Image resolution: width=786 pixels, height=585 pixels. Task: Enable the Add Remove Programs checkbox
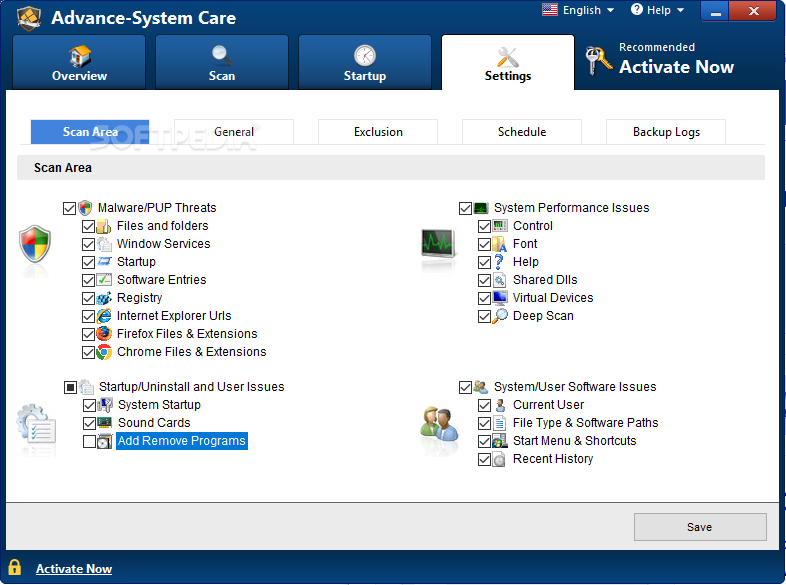(89, 442)
